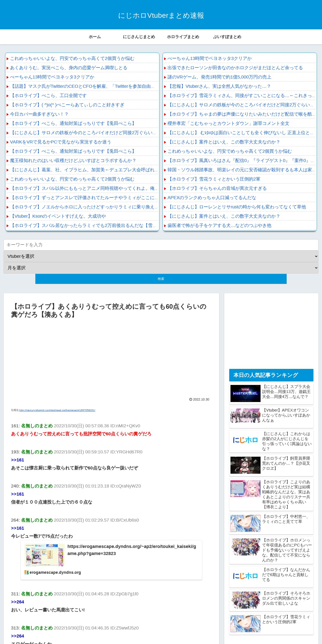Open link むゆゆは面白いことしても全く伸びないし

click(240, 133)
